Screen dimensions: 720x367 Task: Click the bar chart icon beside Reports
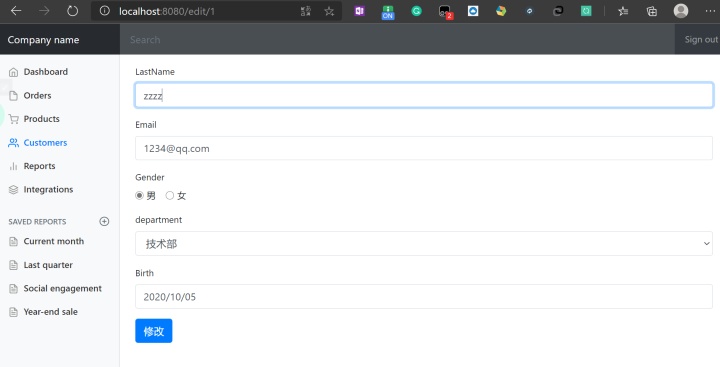coord(14,166)
